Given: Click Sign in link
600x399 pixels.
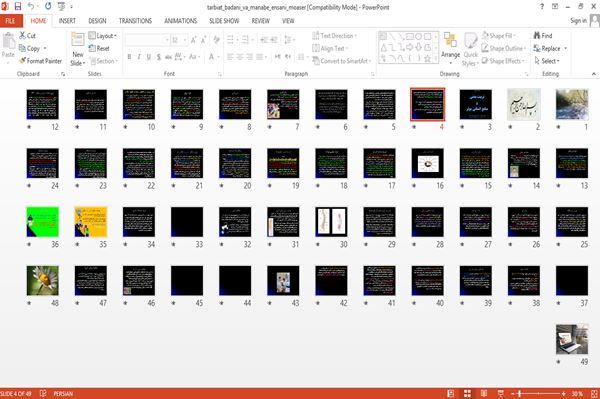Looking at the screenshot, I should 578,21.
